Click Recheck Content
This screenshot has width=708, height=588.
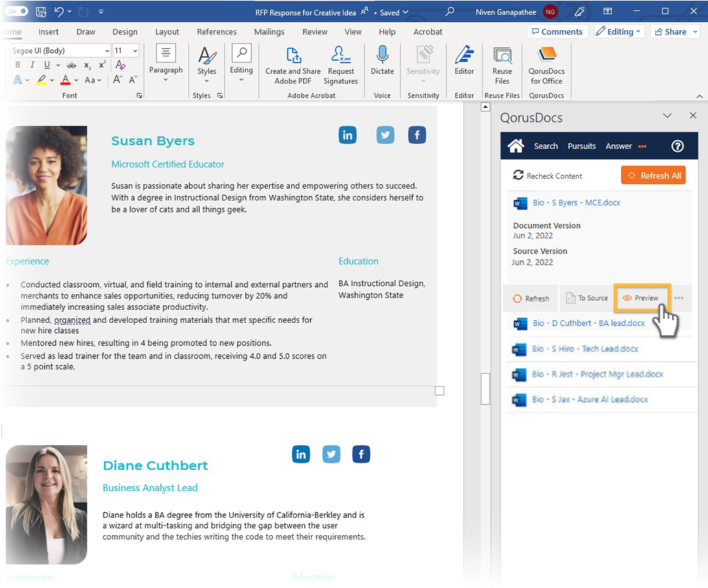coord(547,176)
